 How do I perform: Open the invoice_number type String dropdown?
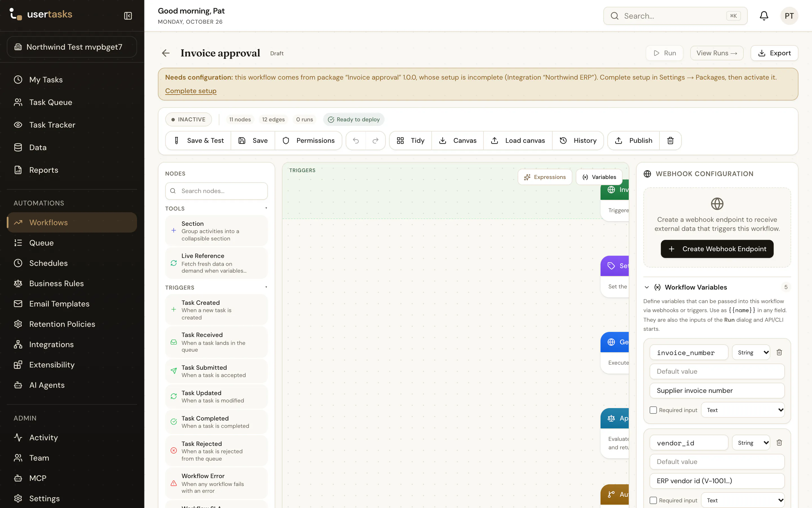pyautogui.click(x=751, y=352)
